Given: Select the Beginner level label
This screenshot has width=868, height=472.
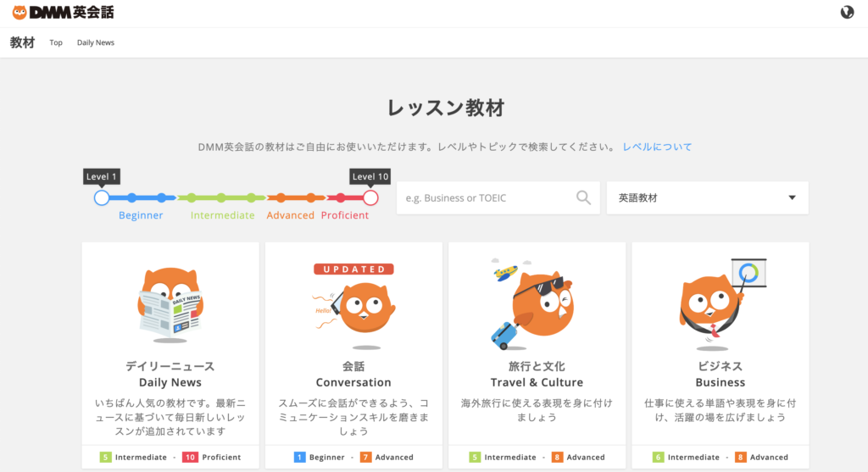Looking at the screenshot, I should tap(141, 215).
